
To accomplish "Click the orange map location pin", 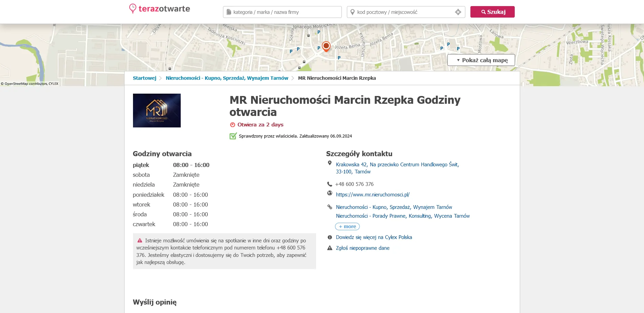I will [x=326, y=46].
